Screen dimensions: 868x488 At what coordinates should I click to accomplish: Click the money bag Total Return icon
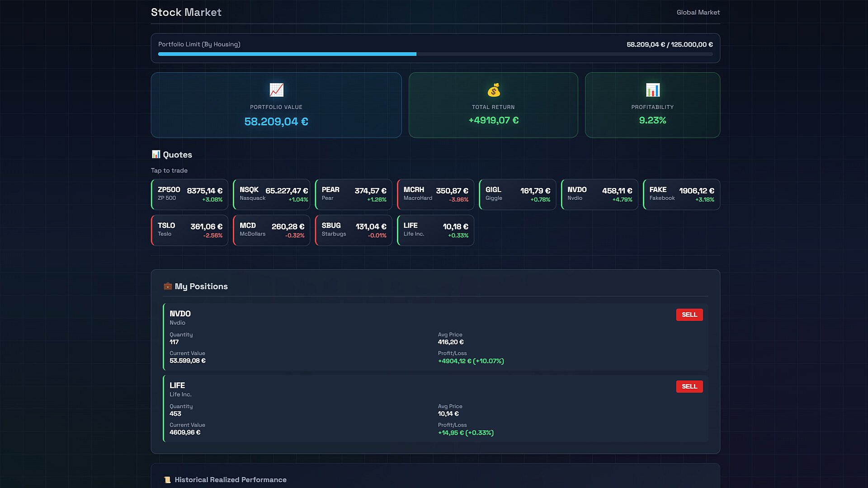(x=493, y=90)
